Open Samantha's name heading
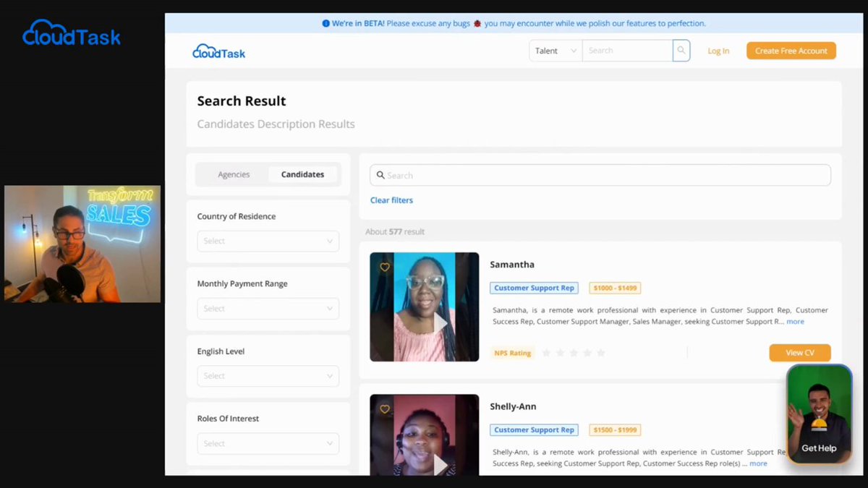 [x=512, y=265]
